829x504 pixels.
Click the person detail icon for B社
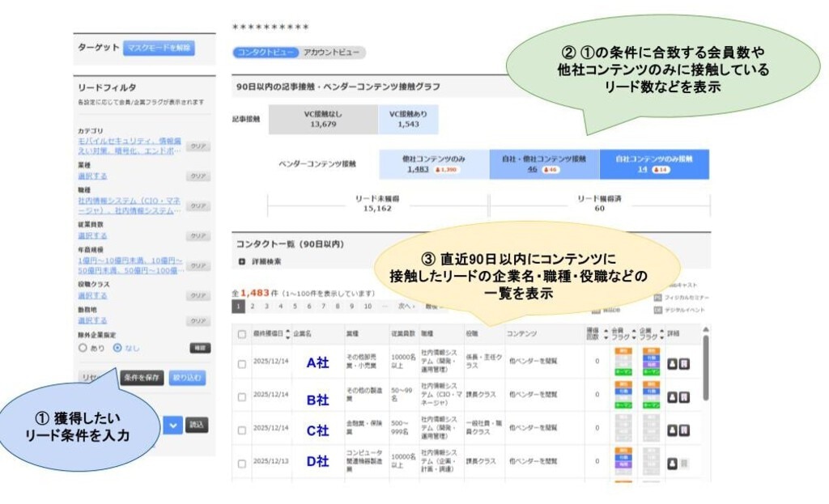point(671,397)
